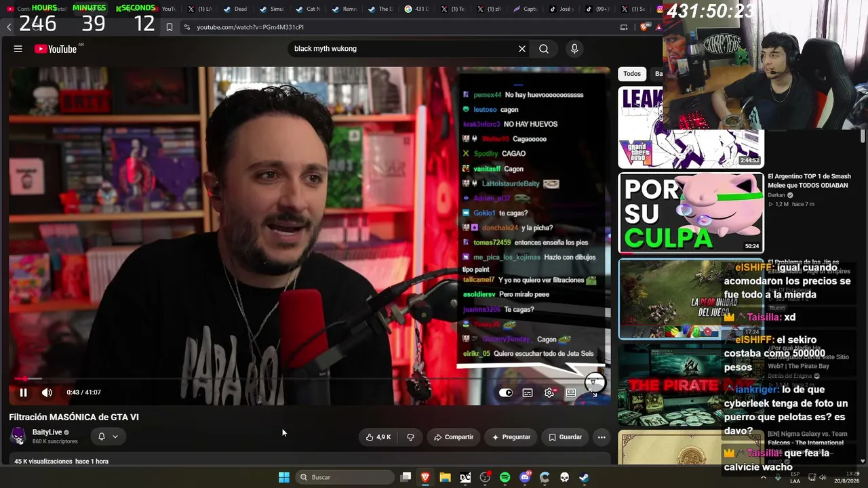Click the 45 K visualizaciones description text
Image resolution: width=868 pixels, height=488 pixels.
click(x=59, y=461)
